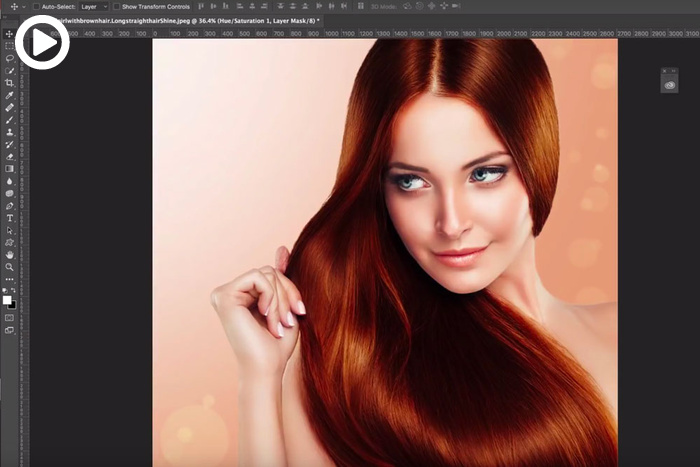Select the Brush tool
The height and width of the screenshot is (467, 700).
(9, 120)
